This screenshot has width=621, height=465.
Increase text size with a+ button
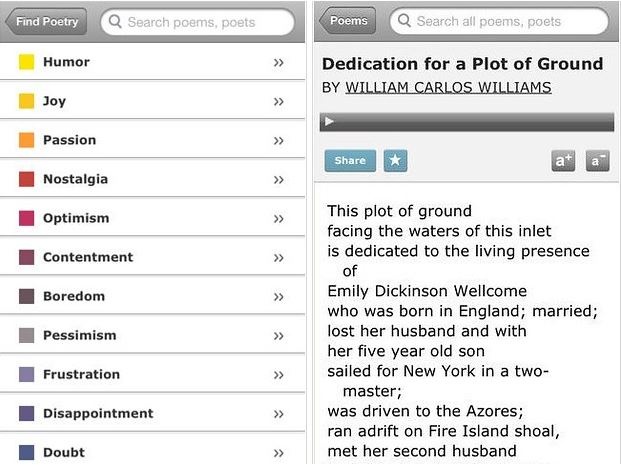click(x=563, y=160)
